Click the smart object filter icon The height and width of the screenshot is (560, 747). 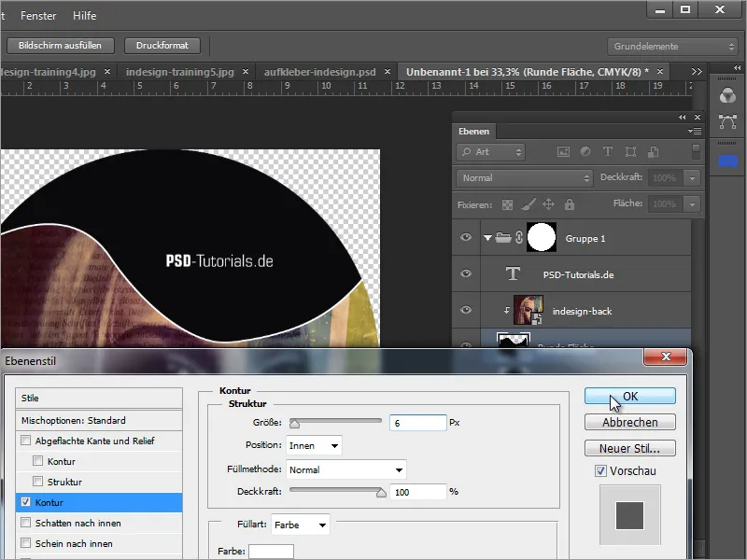pyautogui.click(x=653, y=152)
